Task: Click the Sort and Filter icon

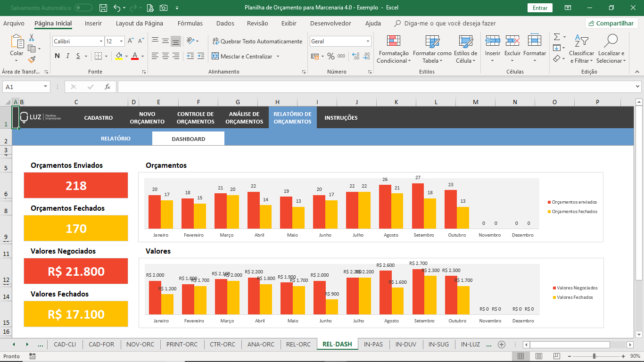Action: coord(581,41)
